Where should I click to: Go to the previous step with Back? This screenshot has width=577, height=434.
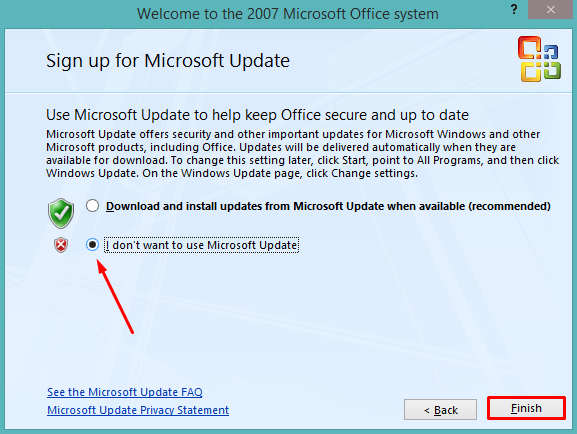point(440,410)
